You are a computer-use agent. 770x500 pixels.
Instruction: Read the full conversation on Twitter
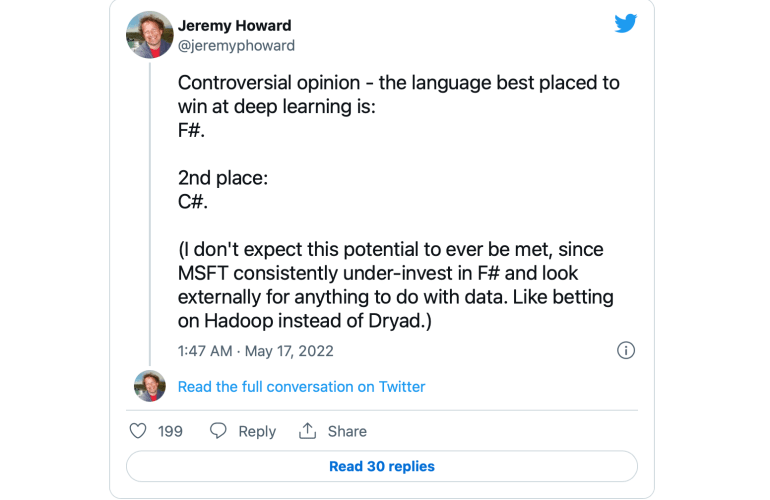coord(301,387)
